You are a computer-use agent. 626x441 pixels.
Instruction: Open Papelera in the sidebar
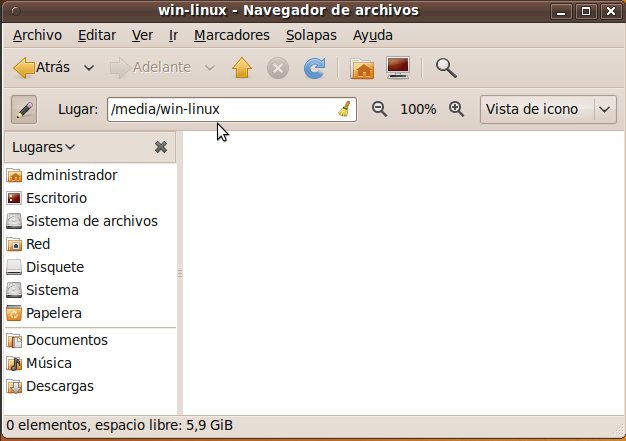tap(90, 313)
